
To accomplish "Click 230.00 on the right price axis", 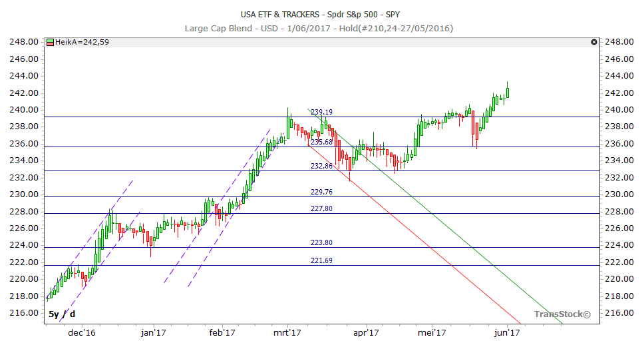I will (x=619, y=194).
